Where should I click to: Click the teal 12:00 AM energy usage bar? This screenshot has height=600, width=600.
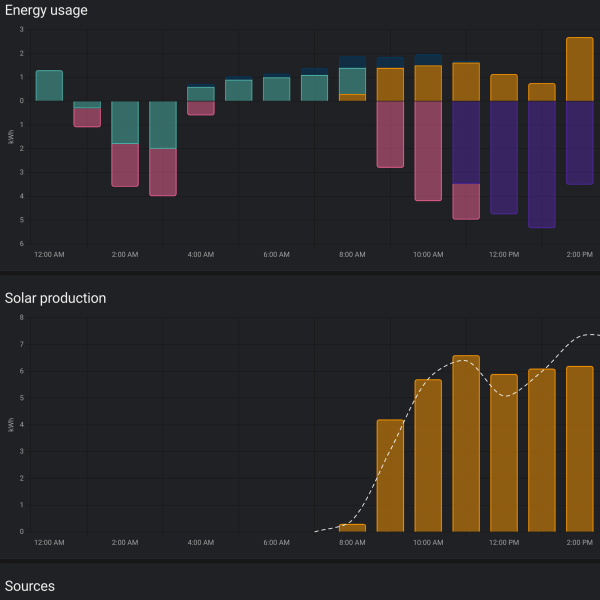(49, 86)
